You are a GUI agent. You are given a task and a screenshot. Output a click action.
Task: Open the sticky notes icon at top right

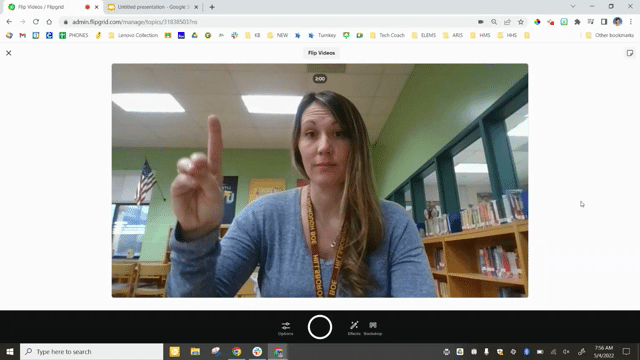point(630,53)
